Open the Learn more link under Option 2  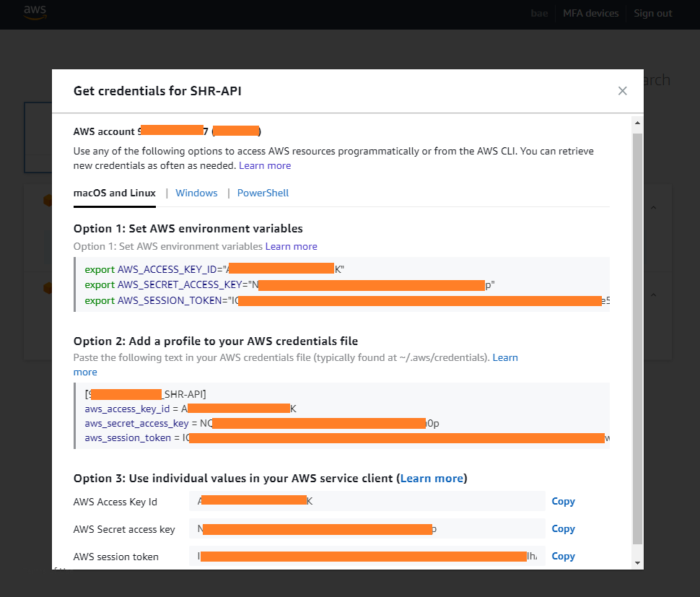click(505, 357)
